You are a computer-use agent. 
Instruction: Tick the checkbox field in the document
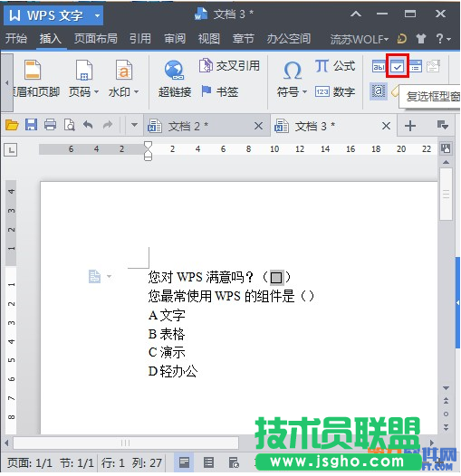click(x=276, y=278)
